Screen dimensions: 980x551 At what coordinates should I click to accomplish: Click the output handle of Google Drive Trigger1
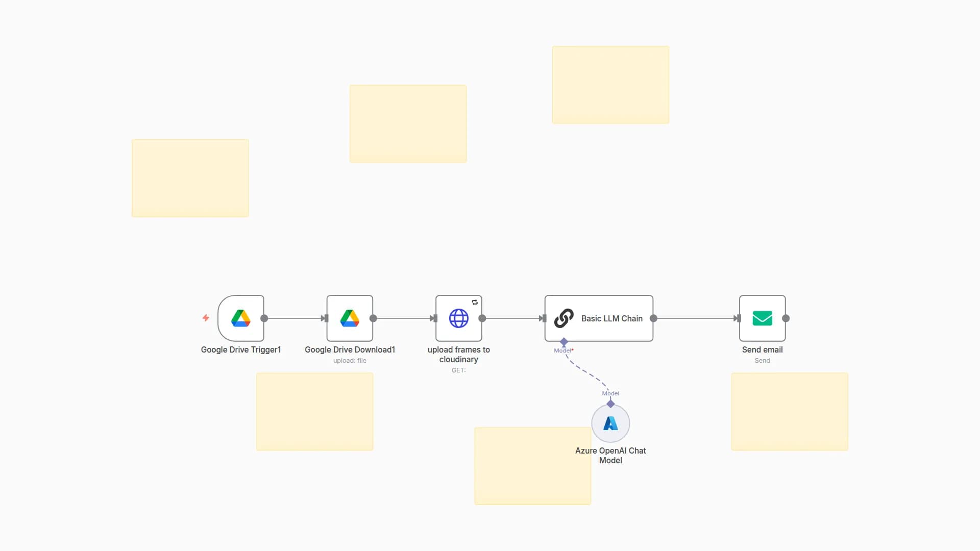point(264,318)
